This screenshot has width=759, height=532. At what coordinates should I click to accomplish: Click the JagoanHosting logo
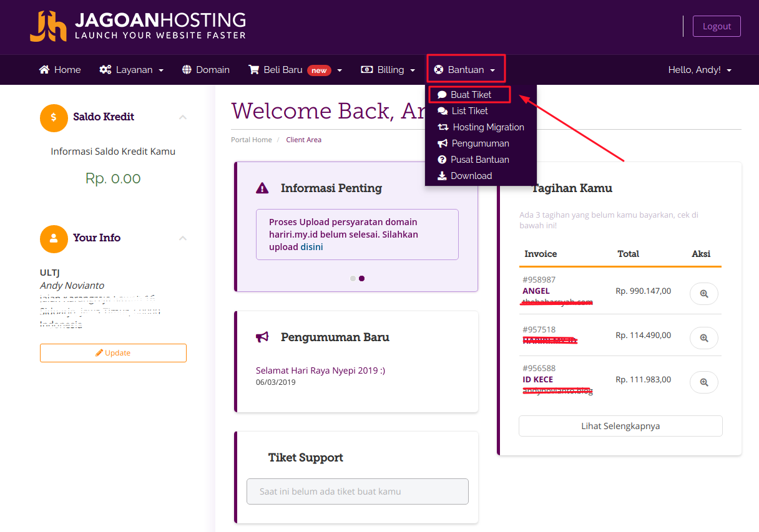(x=137, y=26)
